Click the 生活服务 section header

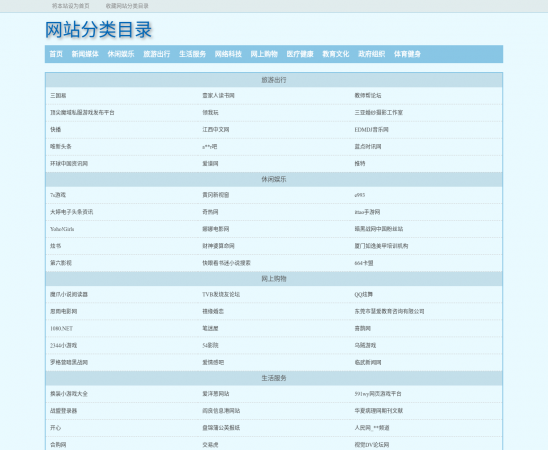274,378
